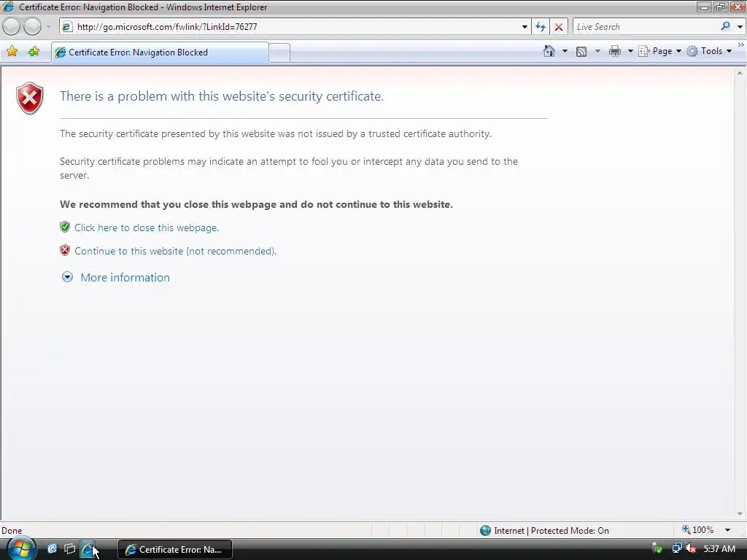Open the Favorites Center star icon
Viewport: 747px width, 560px height.
[x=12, y=52]
